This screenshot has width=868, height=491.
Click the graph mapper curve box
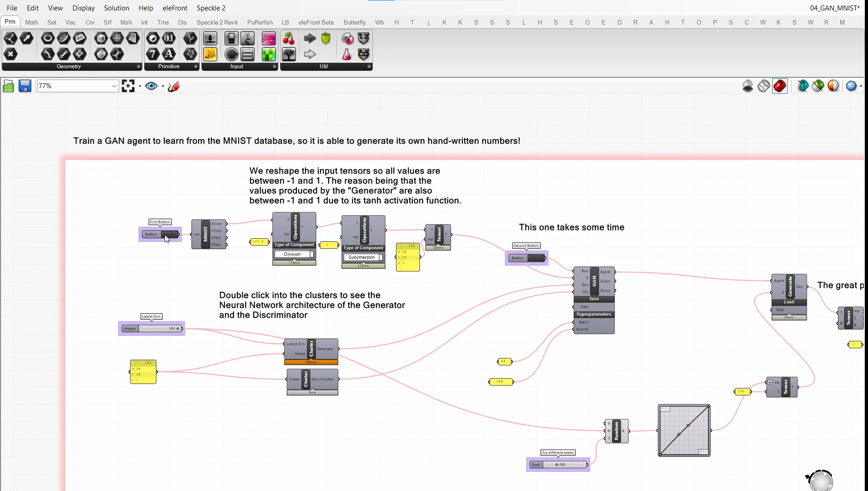(684, 431)
